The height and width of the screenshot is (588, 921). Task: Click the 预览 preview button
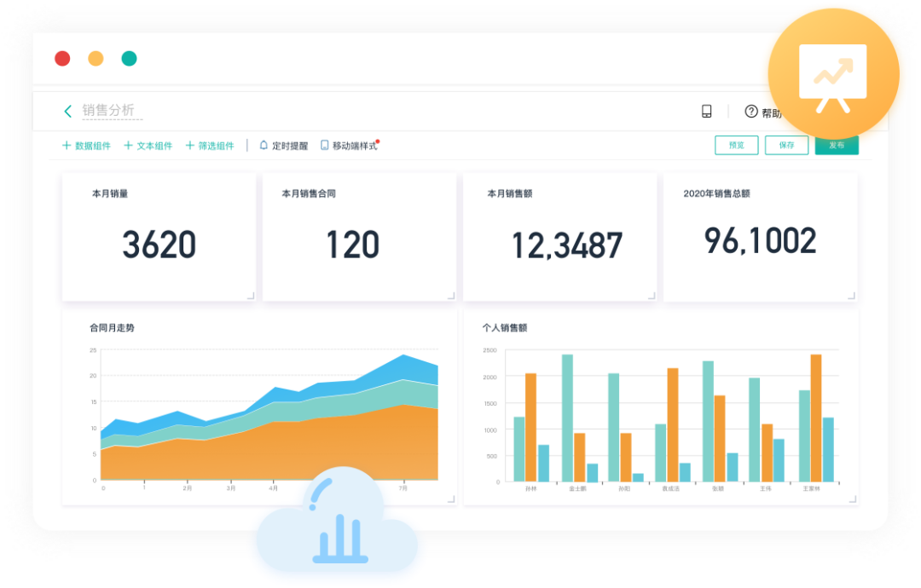pyautogui.click(x=736, y=146)
